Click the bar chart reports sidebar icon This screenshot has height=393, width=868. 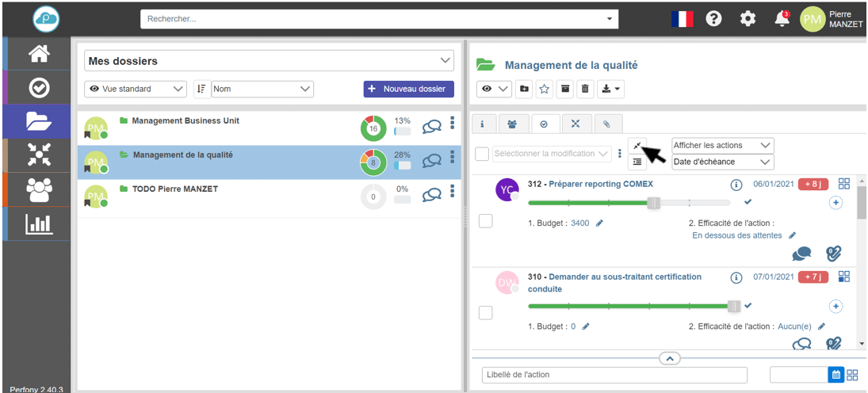pos(39,223)
